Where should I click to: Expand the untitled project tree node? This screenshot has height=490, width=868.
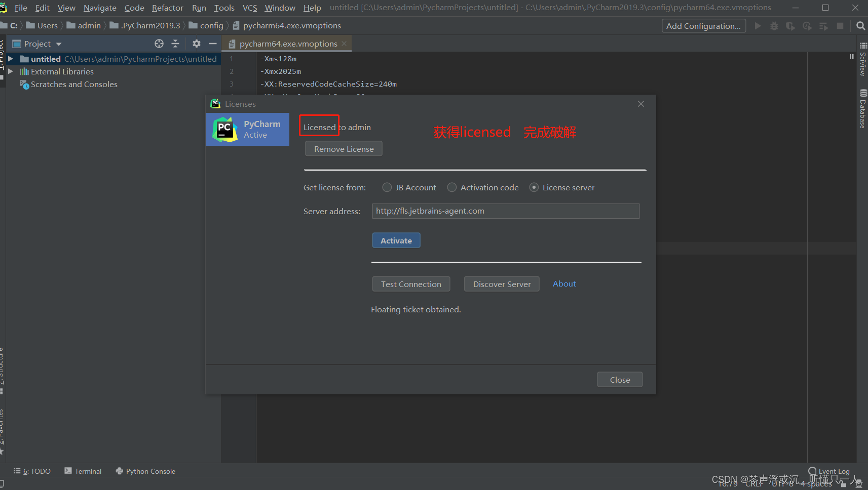click(10, 59)
